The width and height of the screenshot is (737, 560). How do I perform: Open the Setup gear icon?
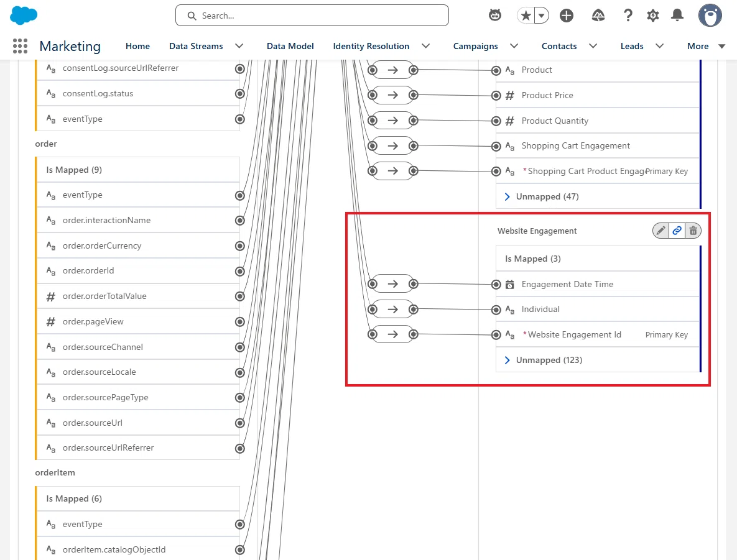[652, 16]
